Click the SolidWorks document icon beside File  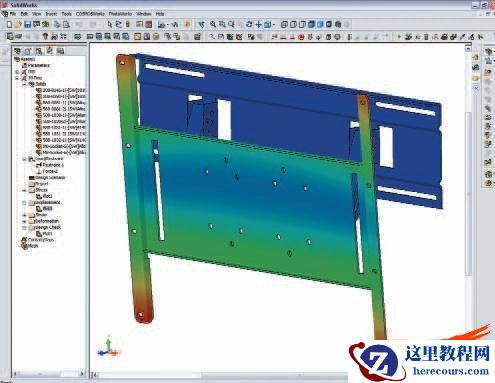(4, 14)
